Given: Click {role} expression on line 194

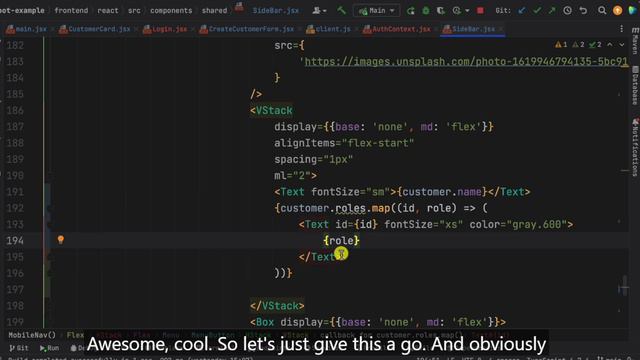Looking at the screenshot, I should coord(341,240).
